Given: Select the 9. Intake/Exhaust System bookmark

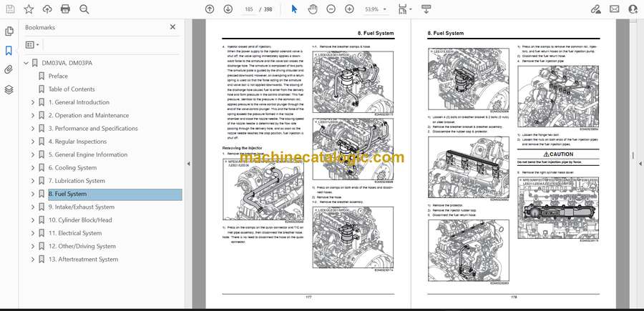Looking at the screenshot, I should tap(82, 207).
